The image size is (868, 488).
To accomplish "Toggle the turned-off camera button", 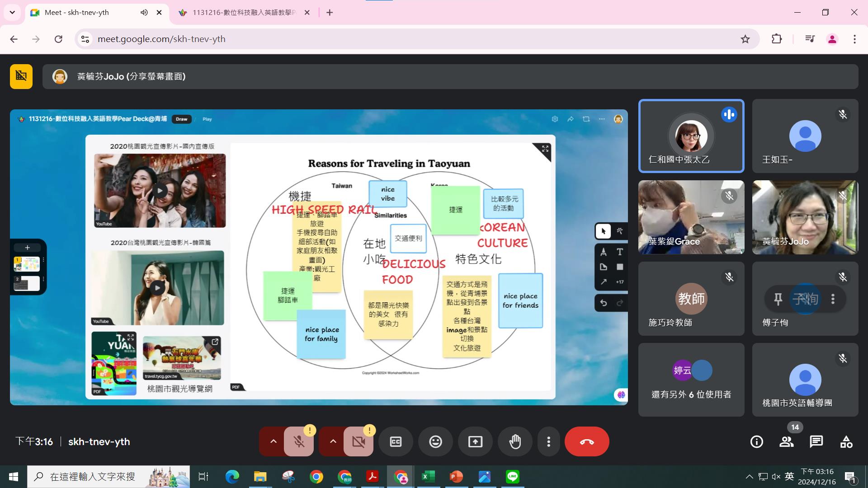I will tap(359, 441).
